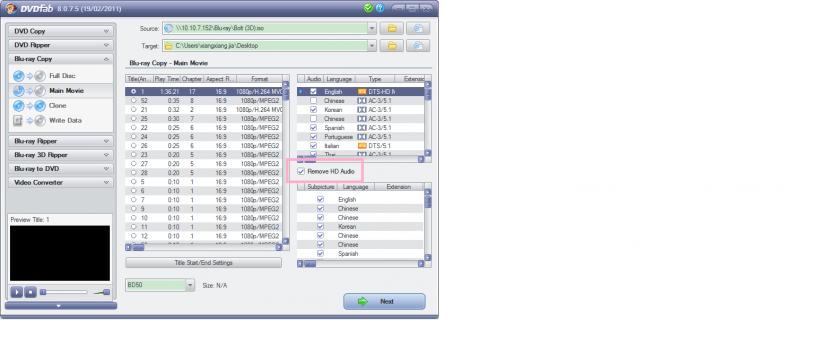Uncheck Korean audio track checkbox
This screenshot has height=362, width=830.
(x=313, y=110)
